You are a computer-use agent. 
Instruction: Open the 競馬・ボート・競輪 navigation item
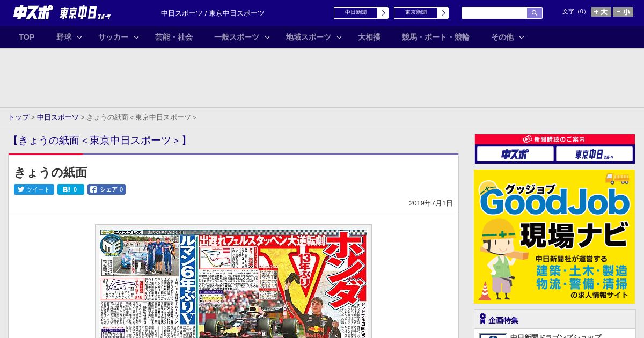(436, 37)
